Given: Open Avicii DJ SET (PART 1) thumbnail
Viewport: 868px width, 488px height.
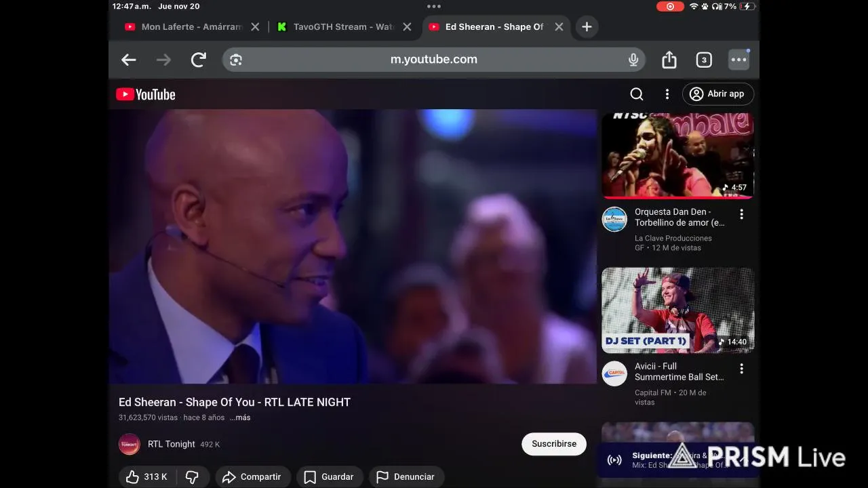Looking at the screenshot, I should coord(677,310).
